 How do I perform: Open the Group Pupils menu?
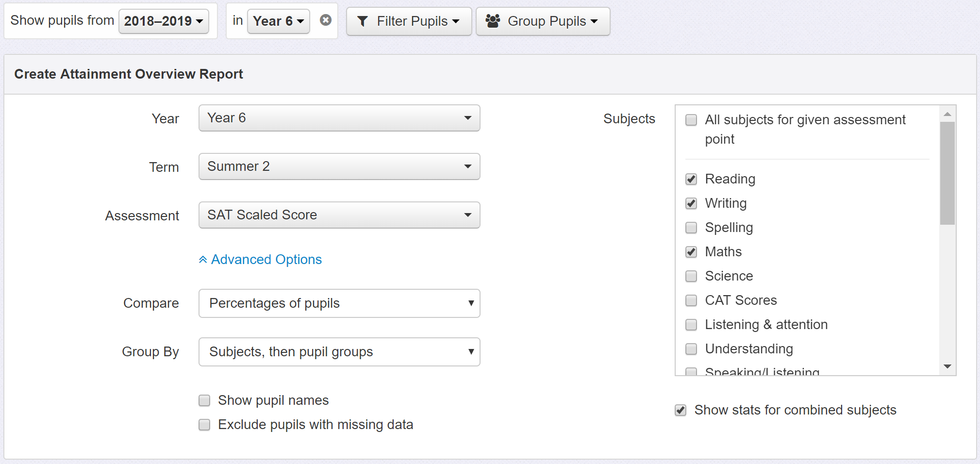(543, 21)
